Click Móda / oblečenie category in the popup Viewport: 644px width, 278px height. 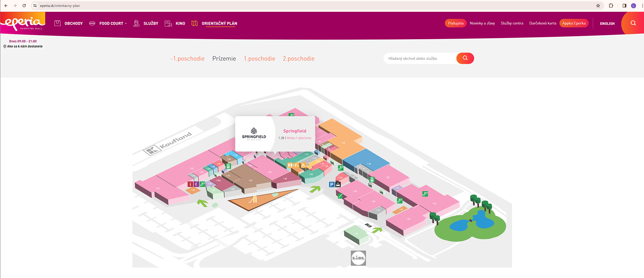(x=299, y=138)
